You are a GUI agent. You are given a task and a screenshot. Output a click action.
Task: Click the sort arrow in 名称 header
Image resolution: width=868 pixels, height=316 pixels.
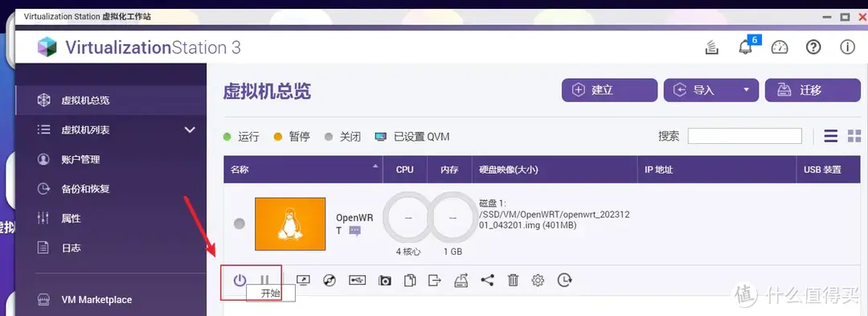point(376,166)
